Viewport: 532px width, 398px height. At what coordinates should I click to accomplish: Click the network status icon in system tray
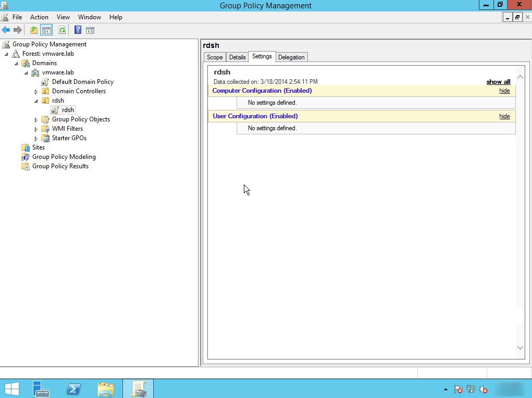click(471, 389)
